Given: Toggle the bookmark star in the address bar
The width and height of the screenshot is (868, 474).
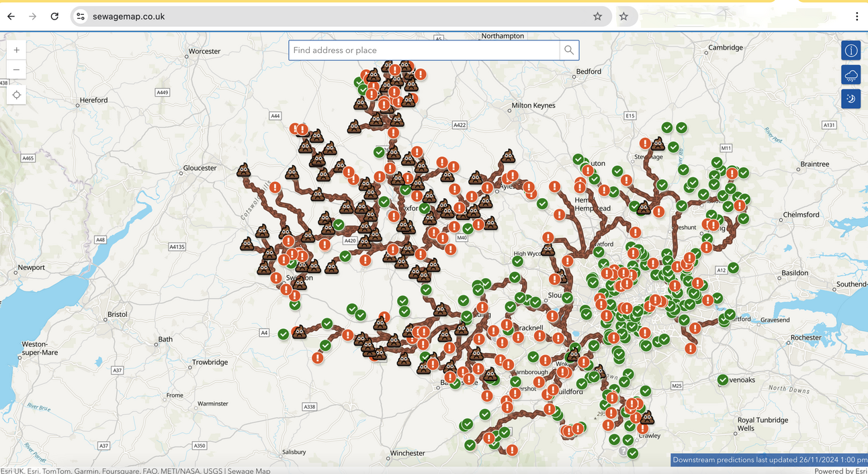Looking at the screenshot, I should pos(597,16).
